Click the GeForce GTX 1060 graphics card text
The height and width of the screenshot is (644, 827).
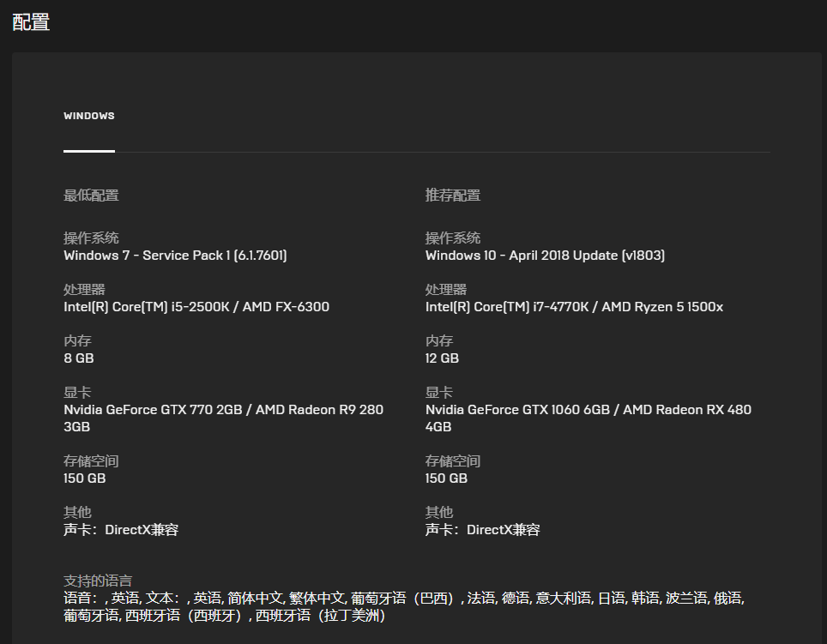(x=588, y=410)
